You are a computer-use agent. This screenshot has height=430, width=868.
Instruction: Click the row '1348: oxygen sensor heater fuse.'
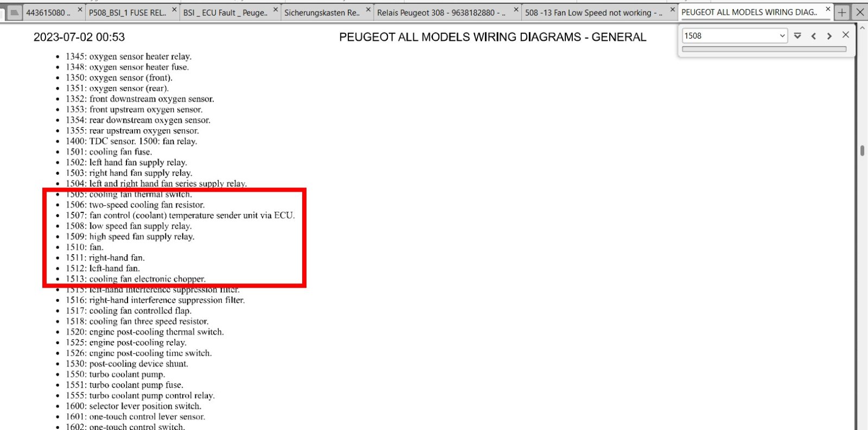pos(127,67)
